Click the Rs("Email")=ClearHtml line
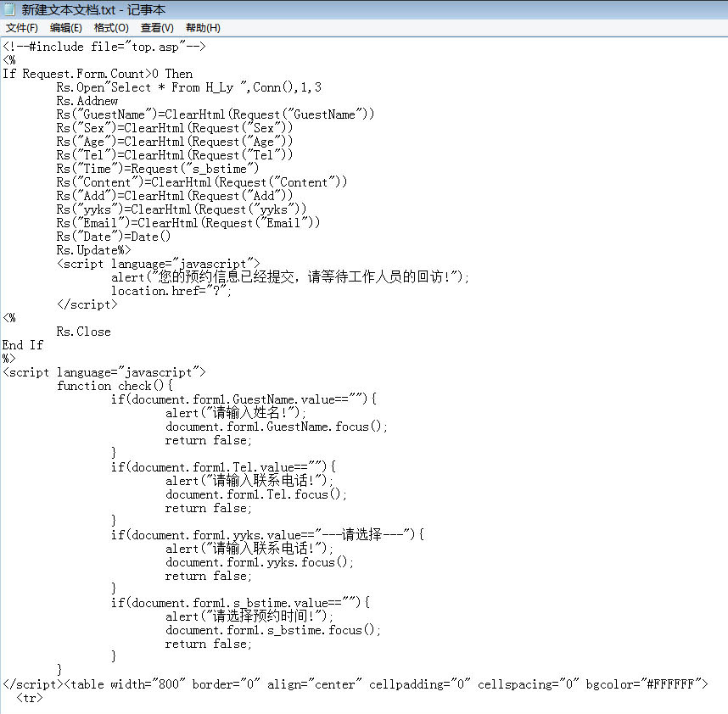 point(188,223)
